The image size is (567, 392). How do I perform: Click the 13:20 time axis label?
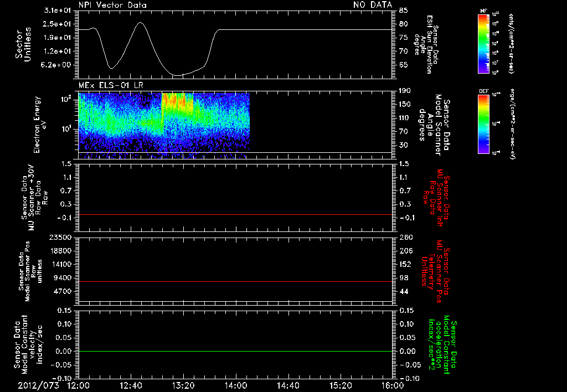[x=183, y=385]
